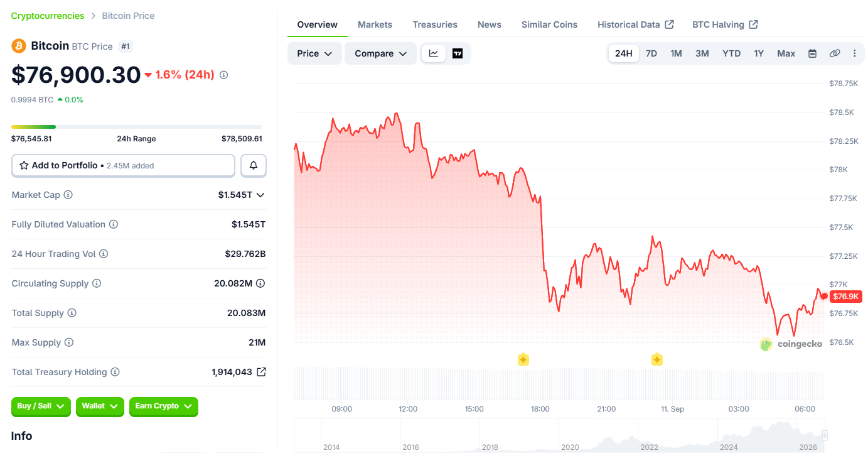Click 2020 in the chart navigator
868x453 pixels.
(570, 447)
